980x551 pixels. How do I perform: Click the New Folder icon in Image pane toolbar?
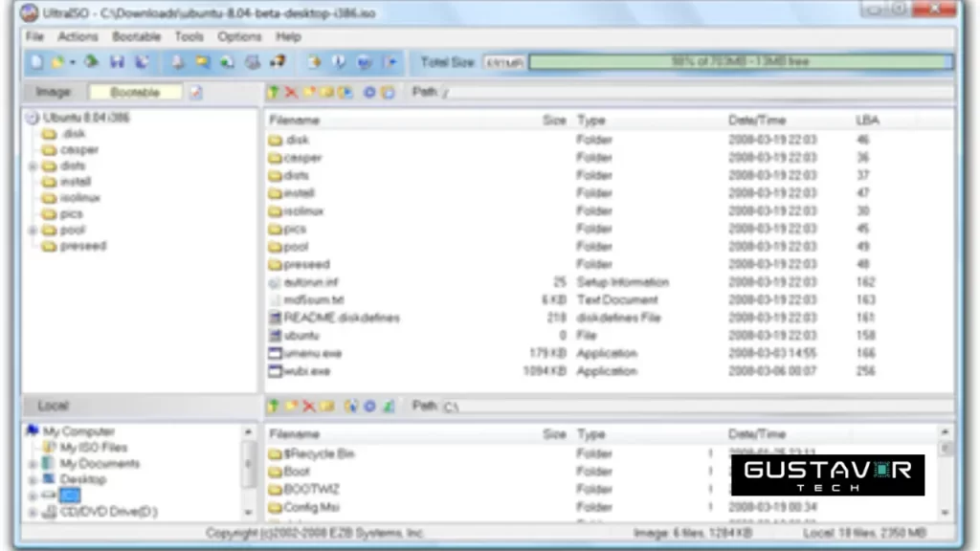(309, 93)
